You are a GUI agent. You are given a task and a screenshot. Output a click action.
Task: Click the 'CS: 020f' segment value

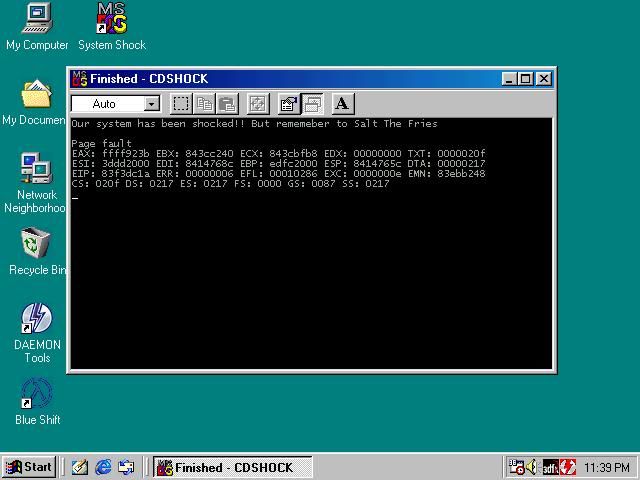coord(95,184)
